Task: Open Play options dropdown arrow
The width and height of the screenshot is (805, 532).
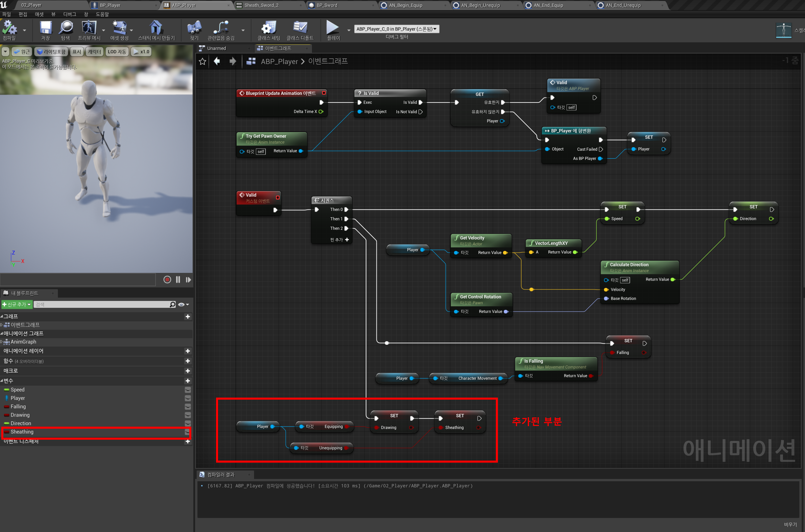Action: coord(349,31)
